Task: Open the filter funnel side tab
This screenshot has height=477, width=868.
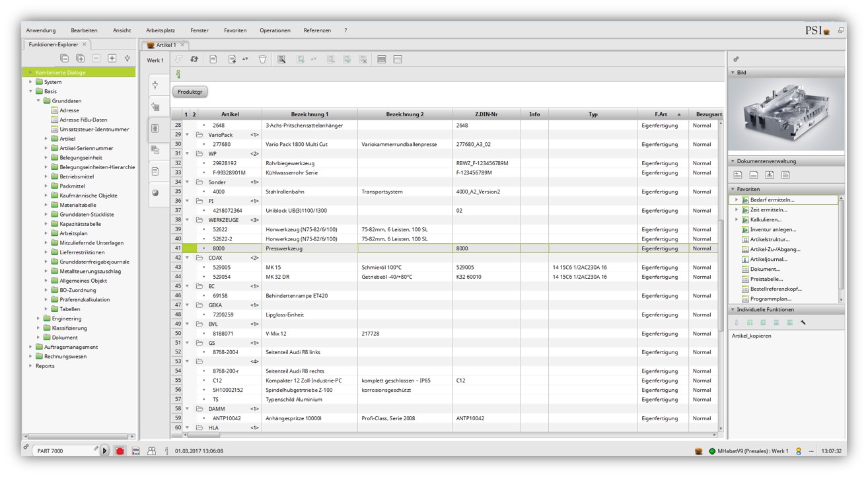Action: click(x=155, y=85)
